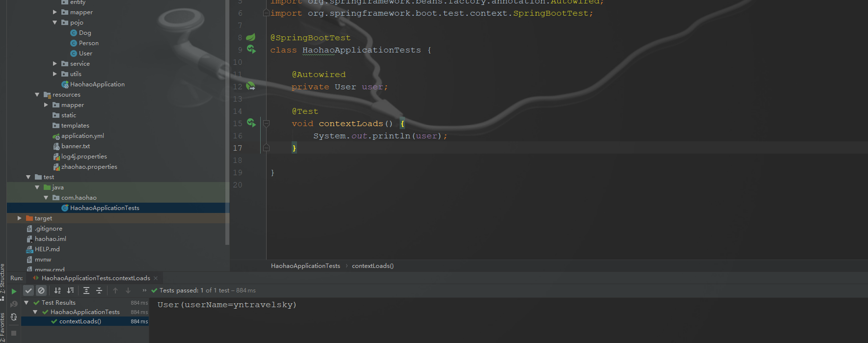Fold the imports block marker at line 6
The width and height of the screenshot is (868, 343).
click(x=266, y=13)
